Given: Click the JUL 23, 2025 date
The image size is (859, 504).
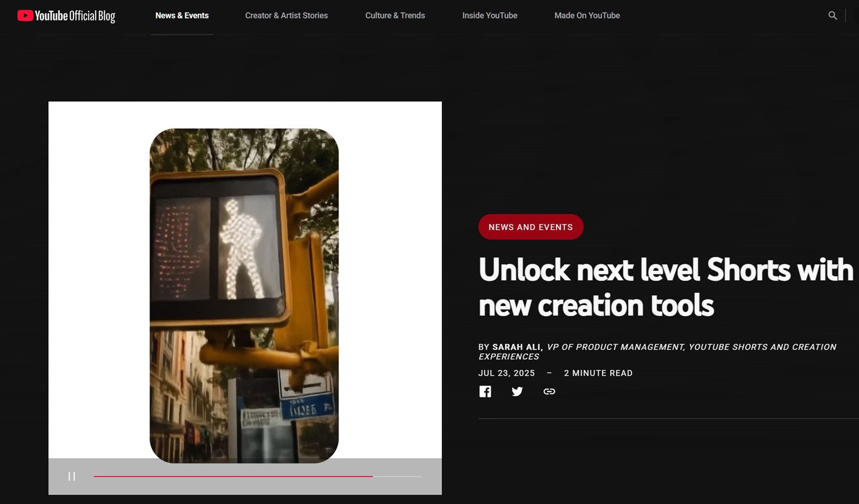Looking at the screenshot, I should pyautogui.click(x=506, y=373).
